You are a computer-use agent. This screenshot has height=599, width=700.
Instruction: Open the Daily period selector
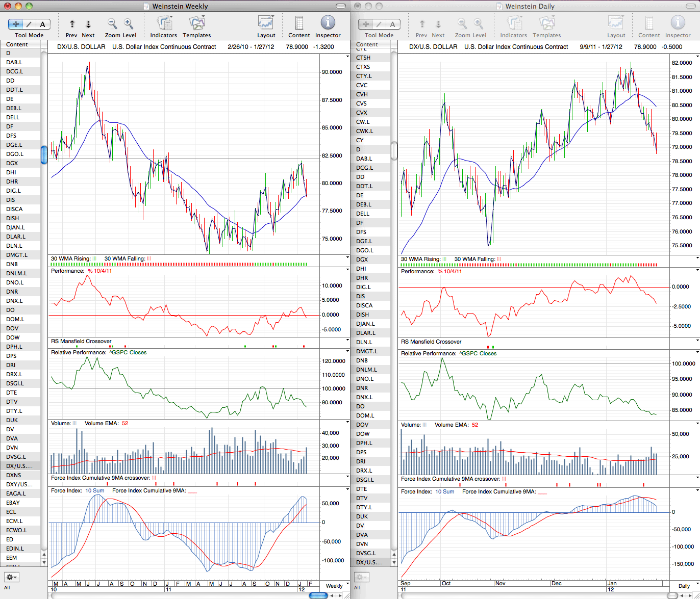pyautogui.click(x=685, y=586)
